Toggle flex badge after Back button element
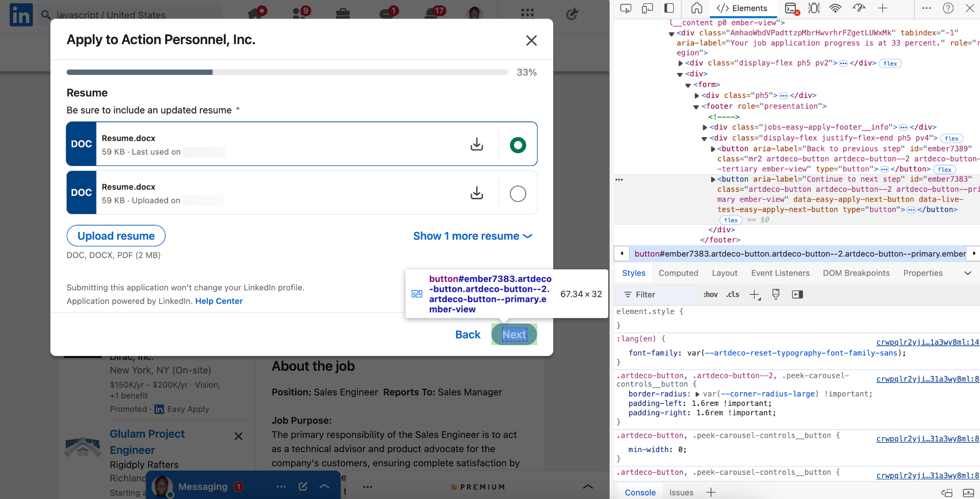Viewport: 980px width, 499px height. tap(944, 169)
